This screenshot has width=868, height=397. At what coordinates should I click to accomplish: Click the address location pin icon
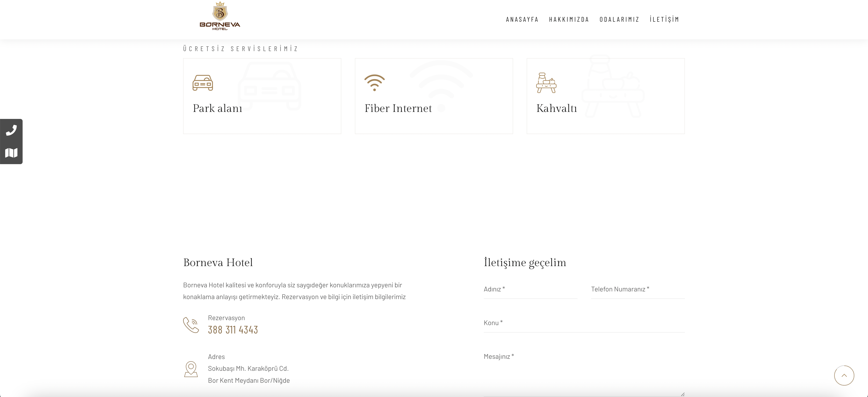[191, 369]
